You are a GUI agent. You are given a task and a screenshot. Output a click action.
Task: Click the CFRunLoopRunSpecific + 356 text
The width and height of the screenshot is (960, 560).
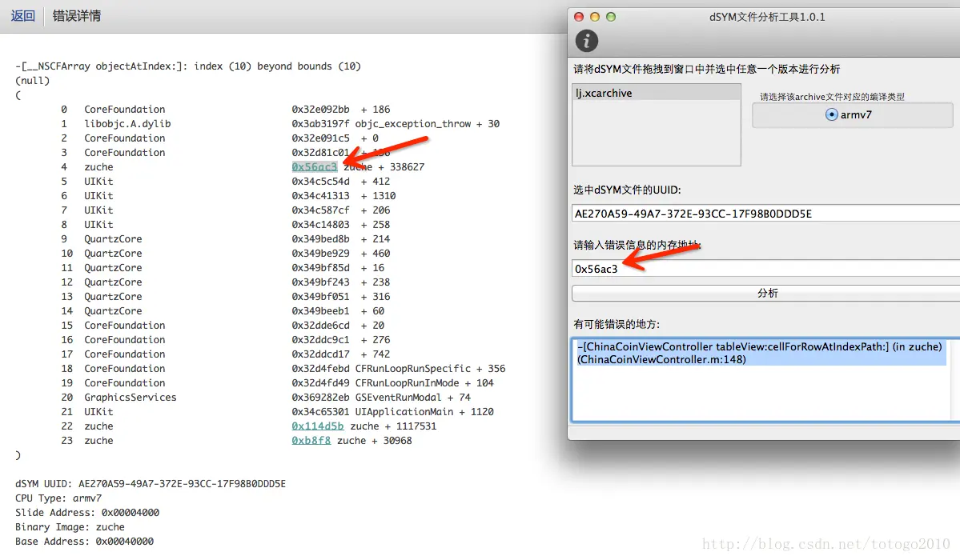[431, 369]
